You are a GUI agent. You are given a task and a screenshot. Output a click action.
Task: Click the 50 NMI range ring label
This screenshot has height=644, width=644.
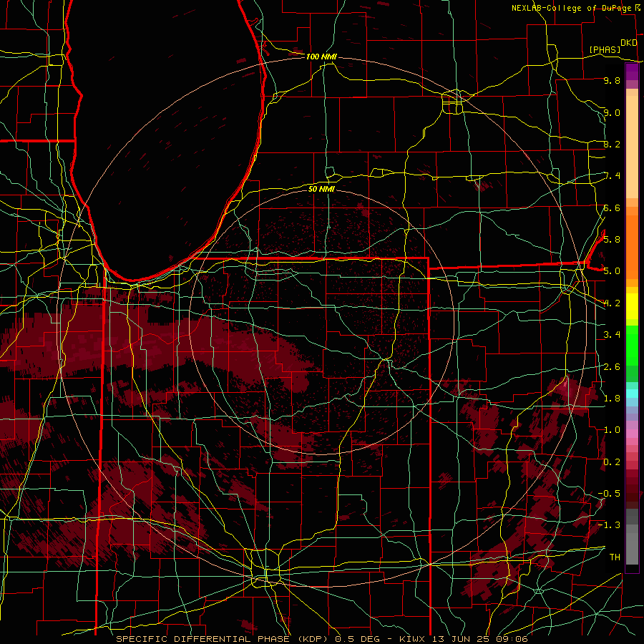(321, 189)
